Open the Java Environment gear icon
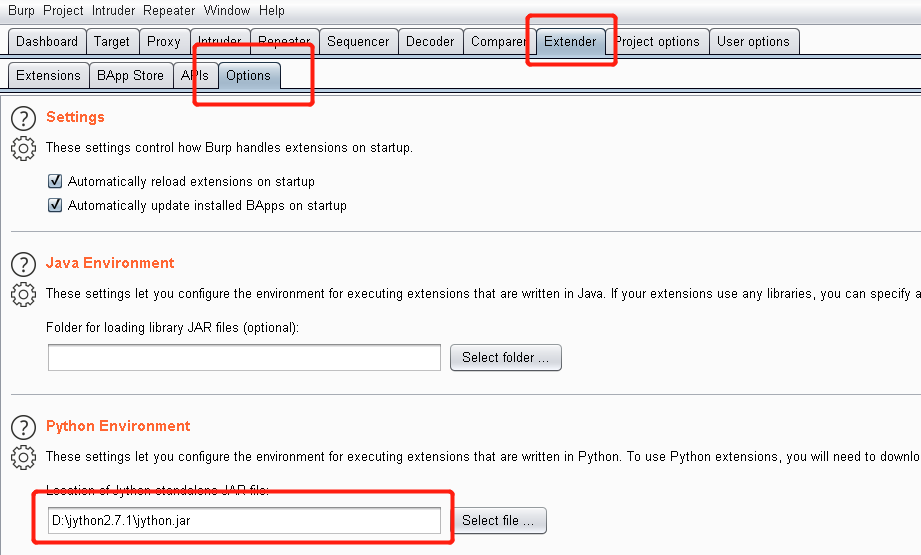This screenshot has width=921, height=555. (x=23, y=294)
